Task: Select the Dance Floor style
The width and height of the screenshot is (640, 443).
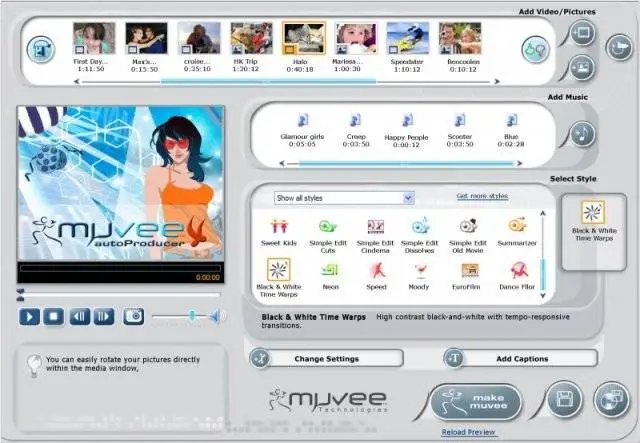Action: point(517,276)
